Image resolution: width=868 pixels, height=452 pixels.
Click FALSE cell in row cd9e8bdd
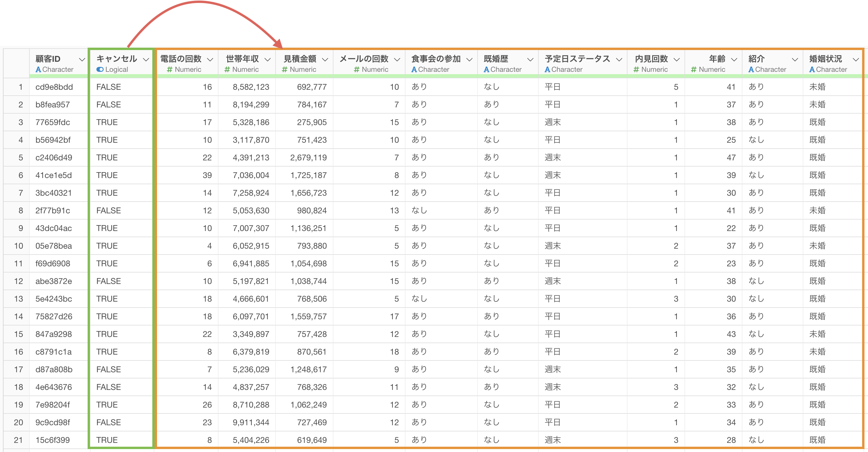pos(108,87)
